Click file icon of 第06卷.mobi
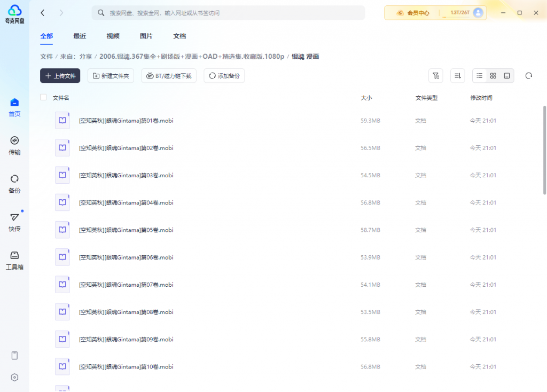Image resolution: width=547 pixels, height=392 pixels. click(x=62, y=257)
